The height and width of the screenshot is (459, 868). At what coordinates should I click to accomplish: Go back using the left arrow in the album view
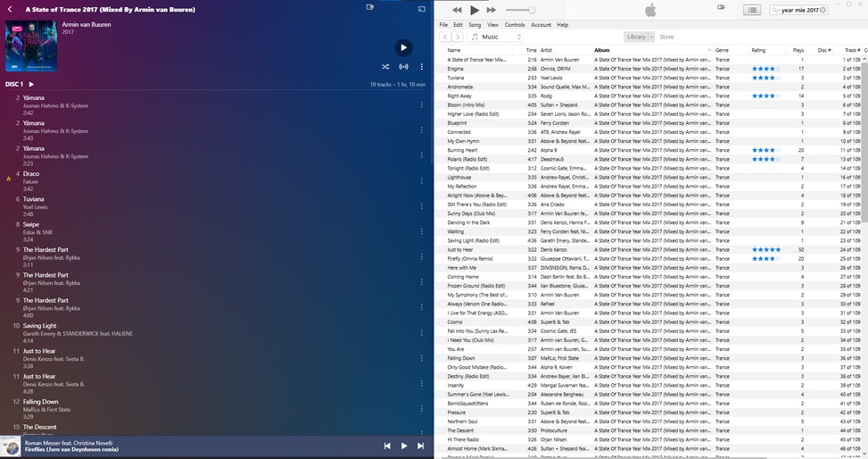[10, 10]
